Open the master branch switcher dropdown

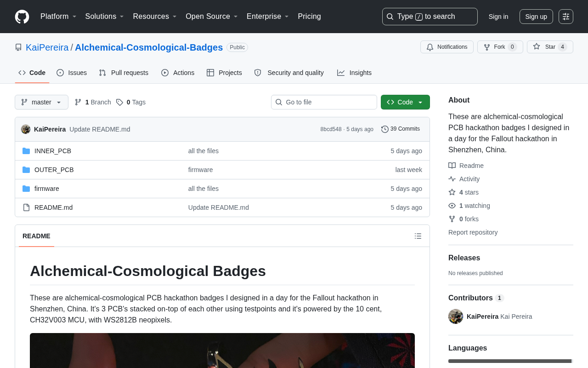(x=41, y=102)
